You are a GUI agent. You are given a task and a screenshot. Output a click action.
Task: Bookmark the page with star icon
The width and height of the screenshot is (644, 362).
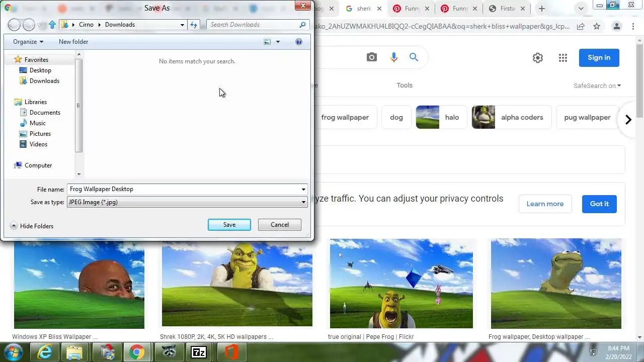pyautogui.click(x=597, y=27)
